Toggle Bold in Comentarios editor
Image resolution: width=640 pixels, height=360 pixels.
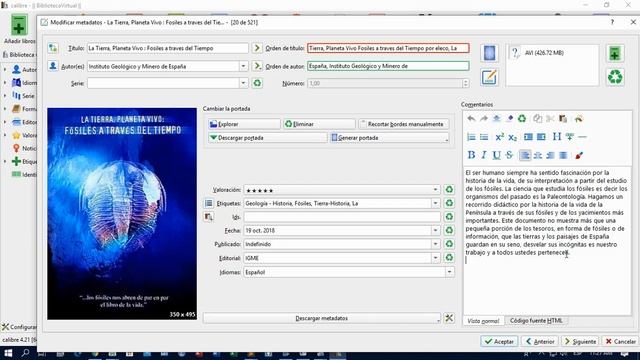pos(471,155)
